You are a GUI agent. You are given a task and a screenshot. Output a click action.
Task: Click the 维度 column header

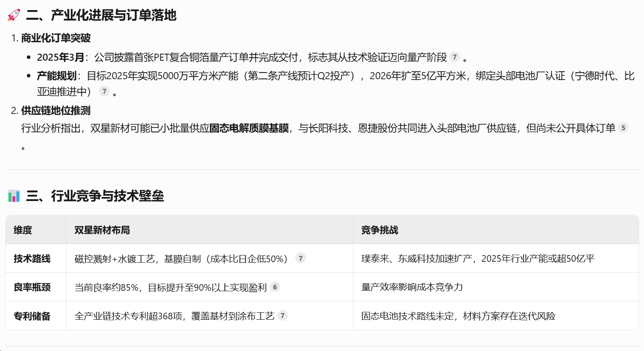pos(23,230)
